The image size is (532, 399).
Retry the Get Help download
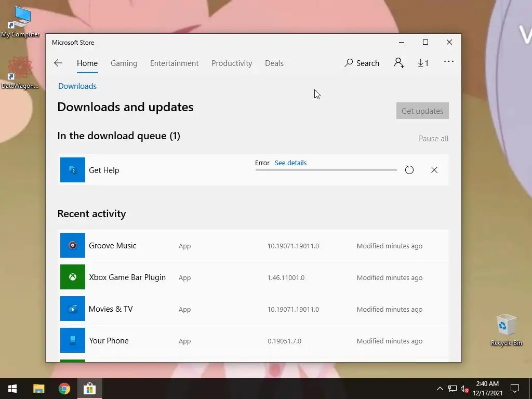pyautogui.click(x=409, y=170)
